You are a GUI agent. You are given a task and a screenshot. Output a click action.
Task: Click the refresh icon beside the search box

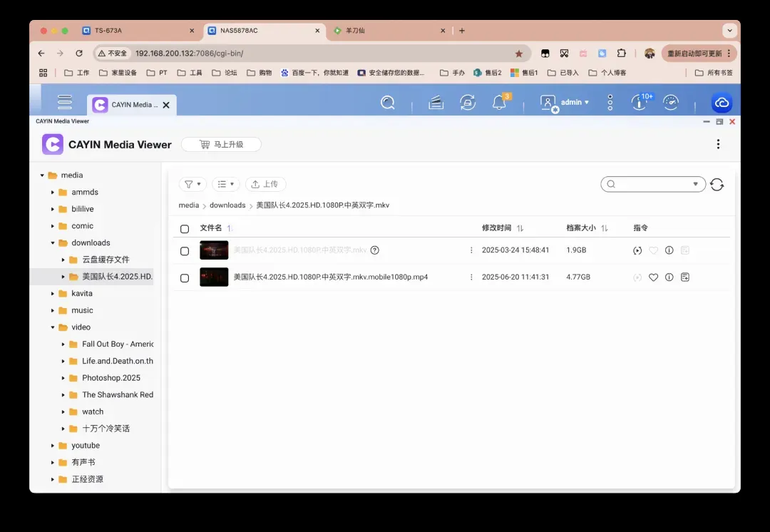[717, 185]
